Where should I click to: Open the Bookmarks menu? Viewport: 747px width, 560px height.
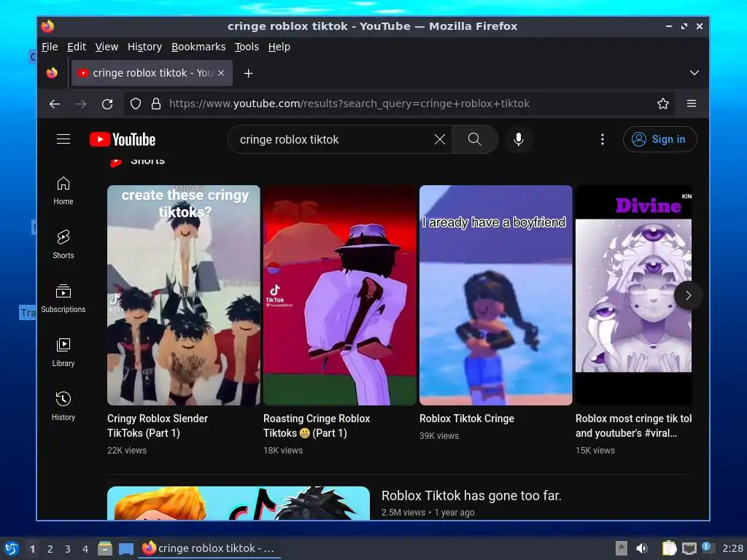(x=198, y=47)
